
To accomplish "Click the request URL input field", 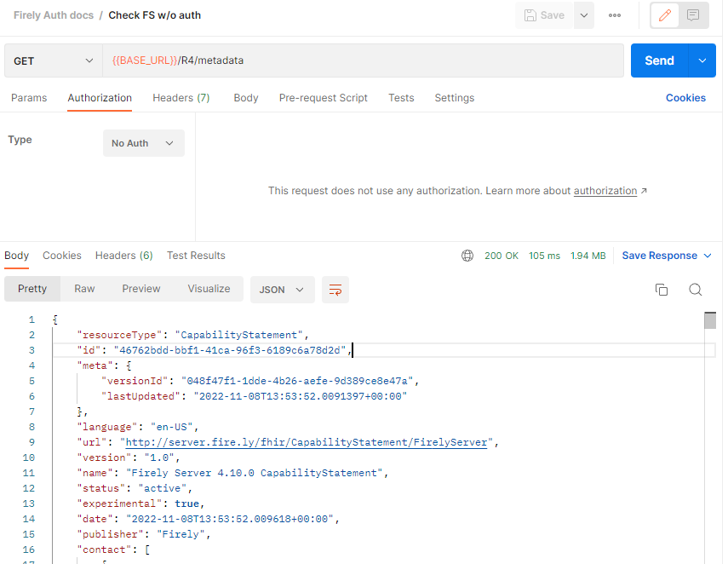I will [x=363, y=60].
